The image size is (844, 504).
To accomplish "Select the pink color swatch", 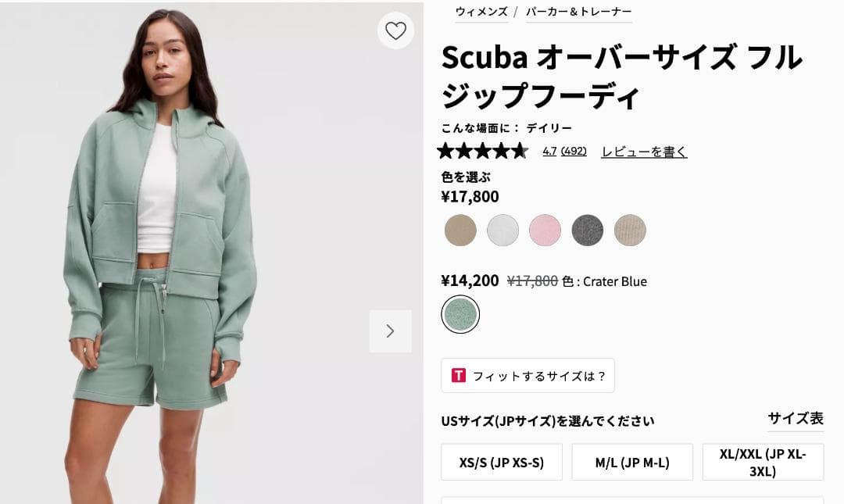I will click(545, 231).
